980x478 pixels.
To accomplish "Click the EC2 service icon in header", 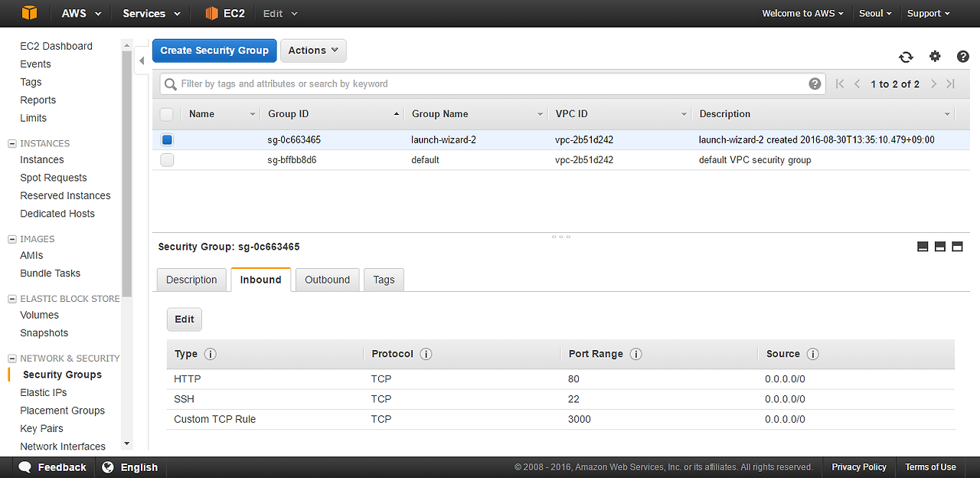I will (212, 13).
